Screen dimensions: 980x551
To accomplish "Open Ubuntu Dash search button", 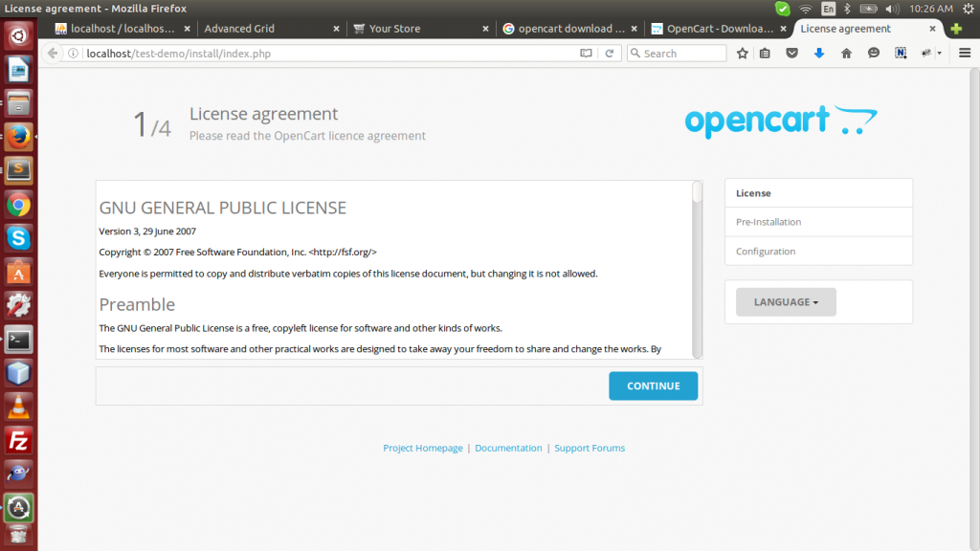I will click(x=18, y=35).
